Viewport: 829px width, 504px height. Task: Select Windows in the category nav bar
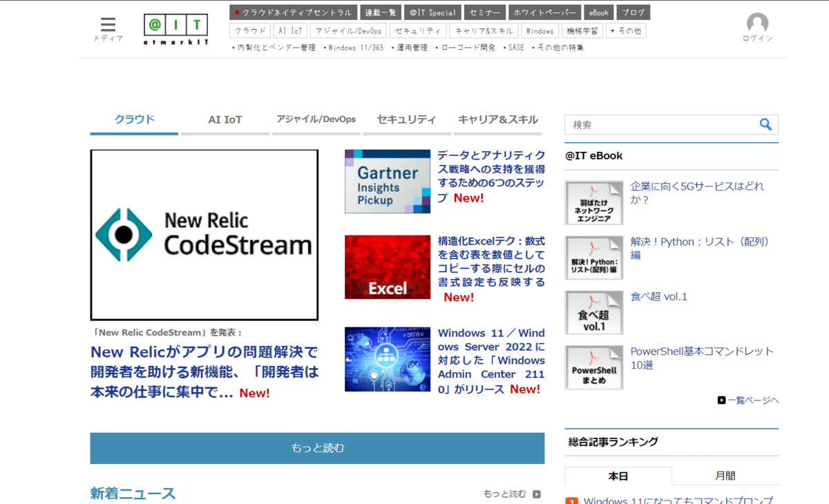pyautogui.click(x=540, y=31)
